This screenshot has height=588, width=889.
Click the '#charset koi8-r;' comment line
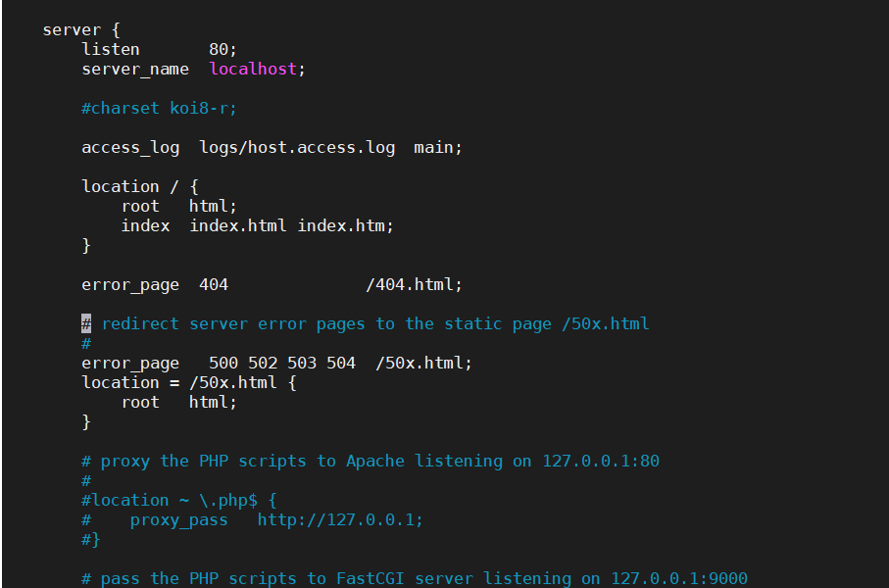click(159, 108)
